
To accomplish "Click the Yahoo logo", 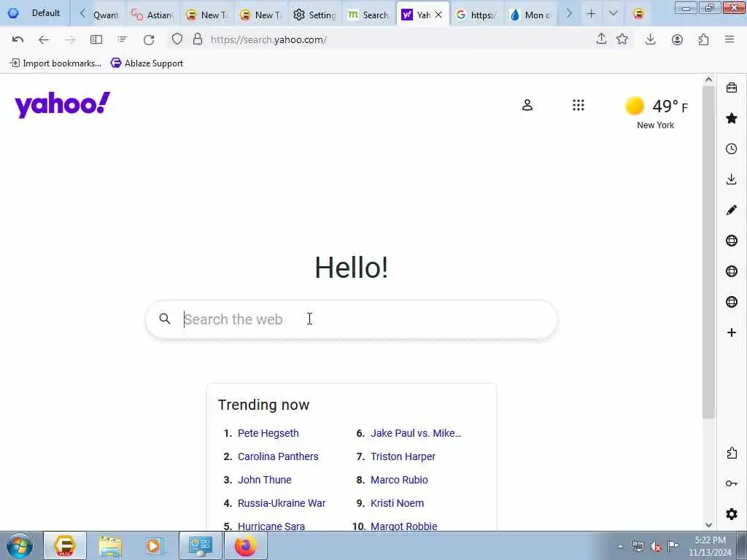I will point(63,105).
